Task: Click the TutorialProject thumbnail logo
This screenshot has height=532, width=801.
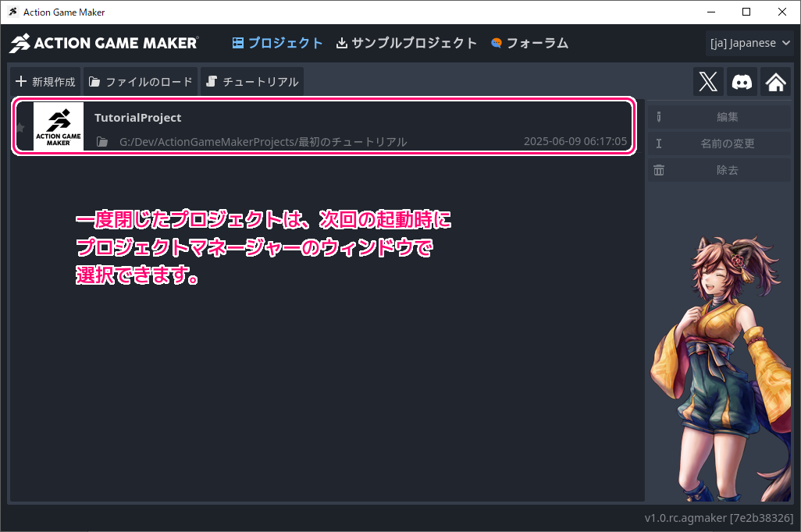Action: pos(59,126)
